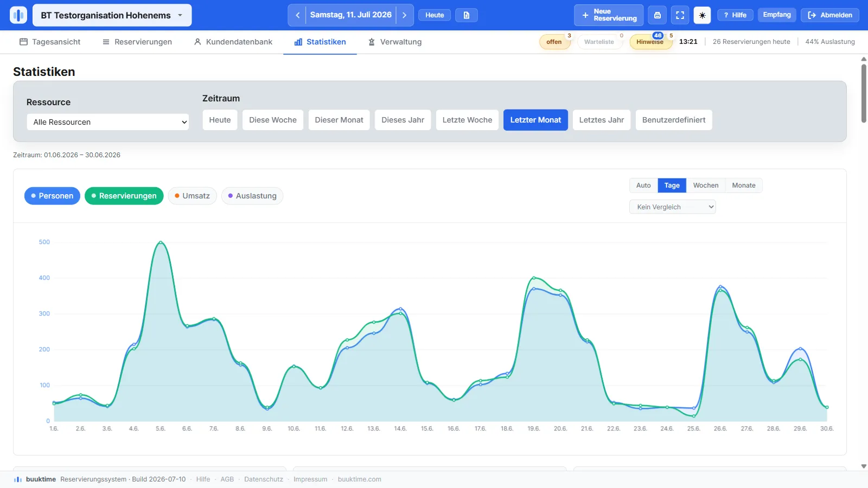
Task: Go to previous day arrow
Action: point(297,15)
